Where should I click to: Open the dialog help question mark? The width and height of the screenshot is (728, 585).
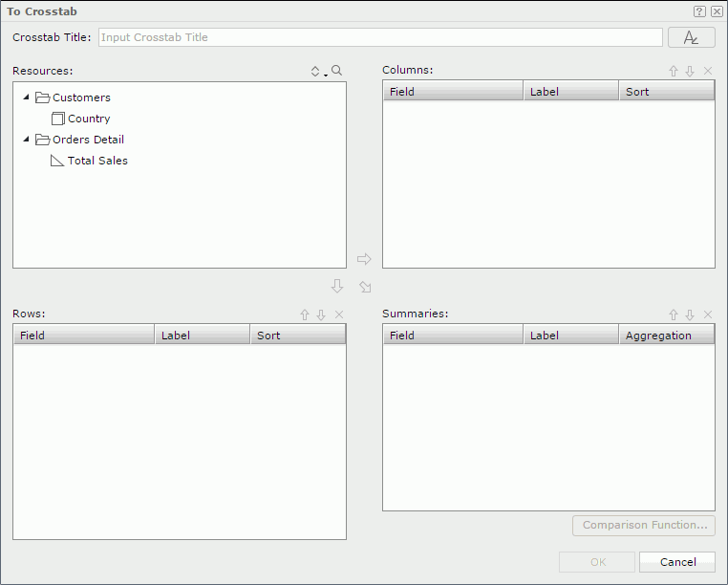tap(699, 11)
